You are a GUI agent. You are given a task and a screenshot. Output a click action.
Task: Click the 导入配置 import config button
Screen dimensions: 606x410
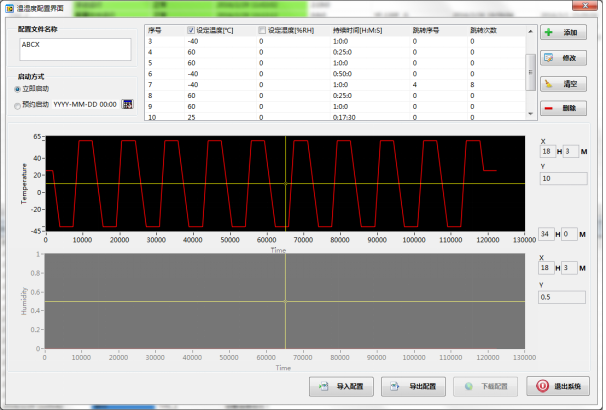[x=341, y=385]
